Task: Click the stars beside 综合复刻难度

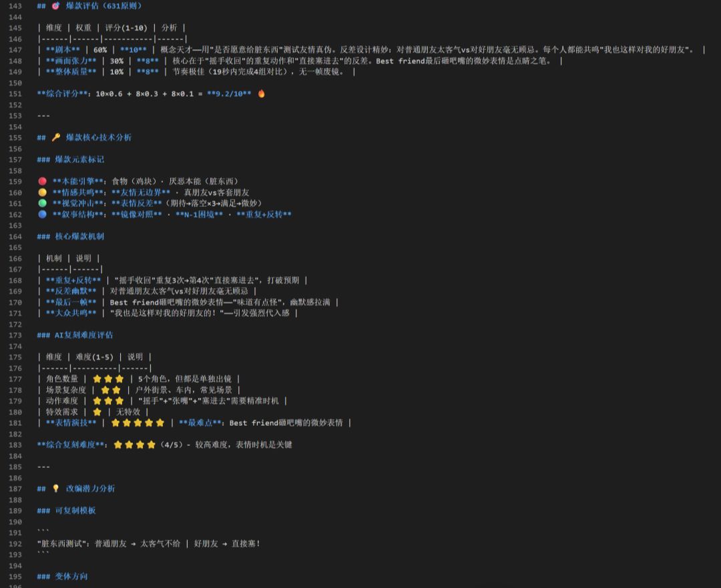Action: coord(134,445)
